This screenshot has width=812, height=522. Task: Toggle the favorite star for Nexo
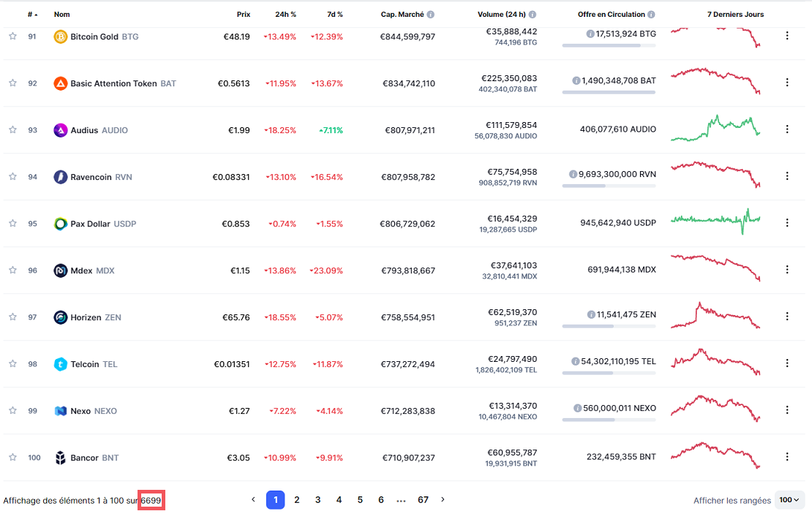click(12, 410)
